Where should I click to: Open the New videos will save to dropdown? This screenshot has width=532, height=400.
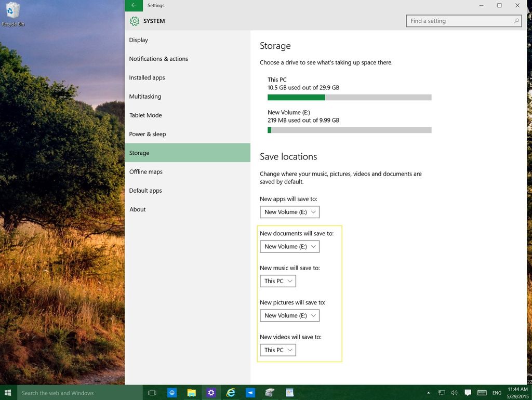[x=277, y=350]
